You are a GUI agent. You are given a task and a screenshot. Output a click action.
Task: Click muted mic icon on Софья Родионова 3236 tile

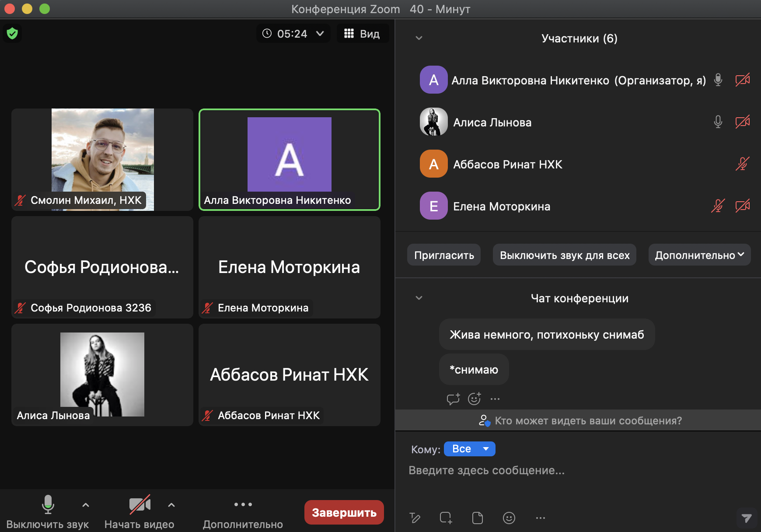tap(20, 308)
